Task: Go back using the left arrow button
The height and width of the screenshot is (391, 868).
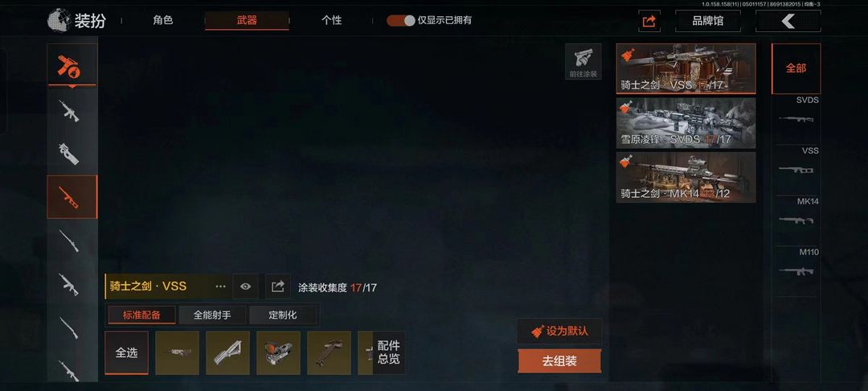Action: tap(788, 21)
